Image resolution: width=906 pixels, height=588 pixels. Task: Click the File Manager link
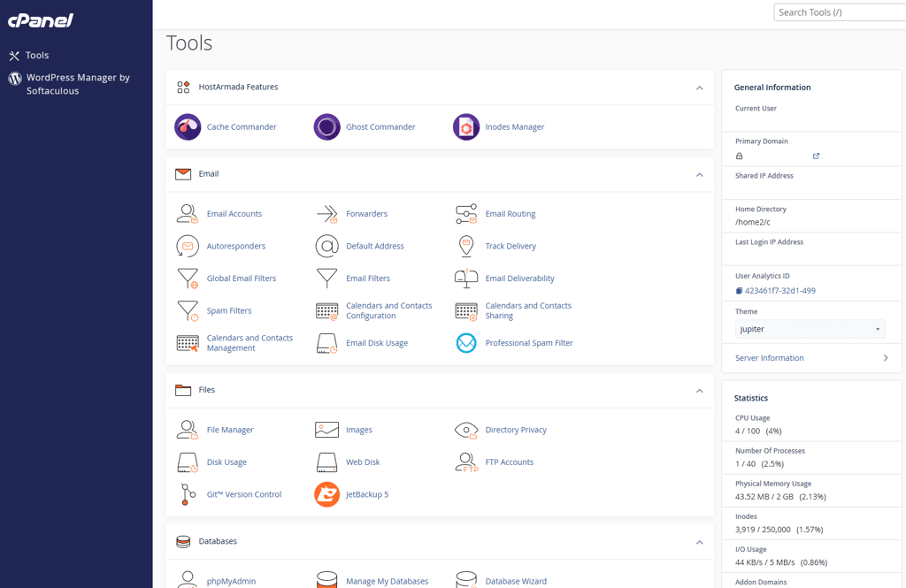click(230, 430)
